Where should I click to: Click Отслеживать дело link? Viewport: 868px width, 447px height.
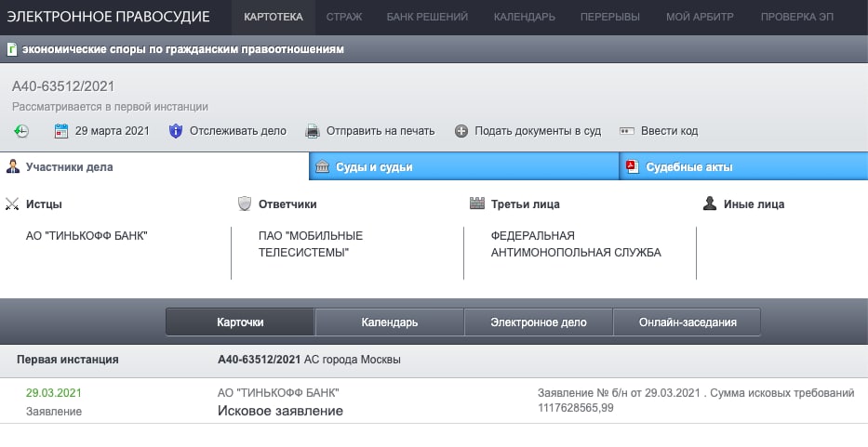[x=238, y=131]
